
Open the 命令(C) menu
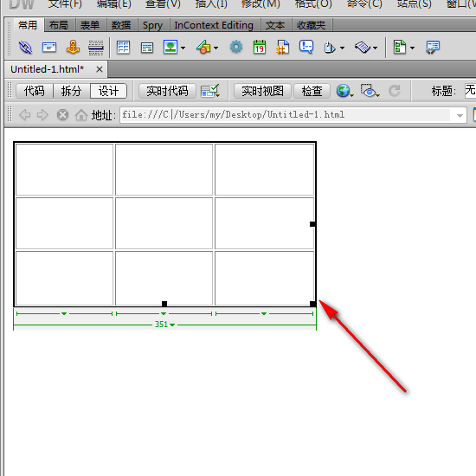pos(364,4)
